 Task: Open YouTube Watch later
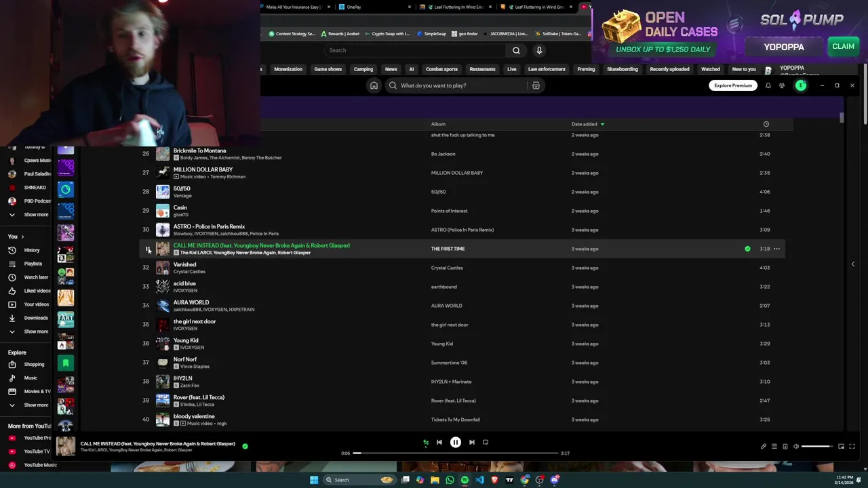coord(28,277)
